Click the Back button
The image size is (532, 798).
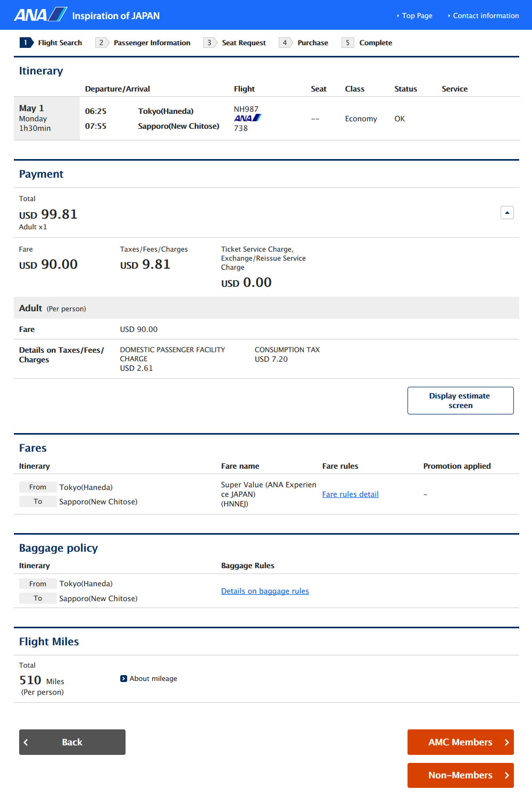point(72,742)
